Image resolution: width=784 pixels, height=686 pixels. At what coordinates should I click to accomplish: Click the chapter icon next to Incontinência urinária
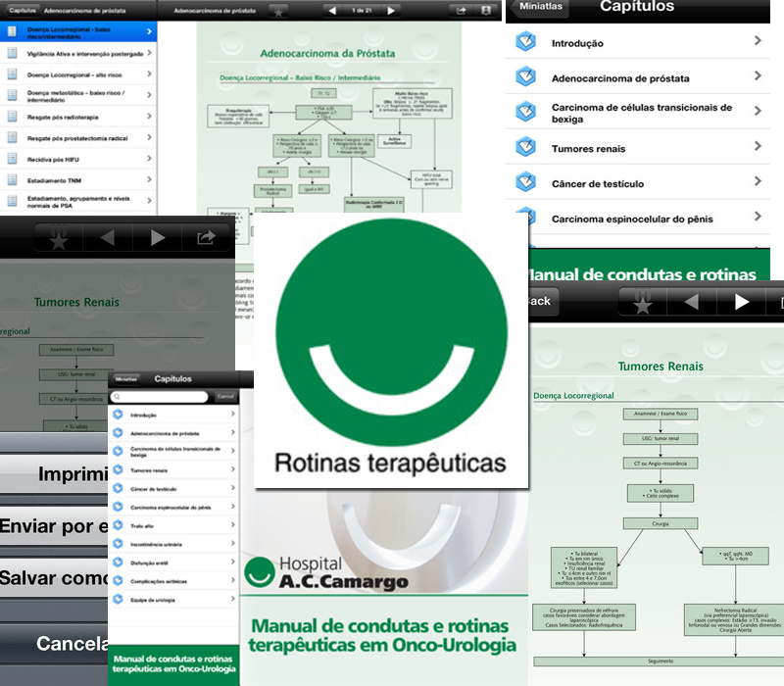[x=119, y=542]
